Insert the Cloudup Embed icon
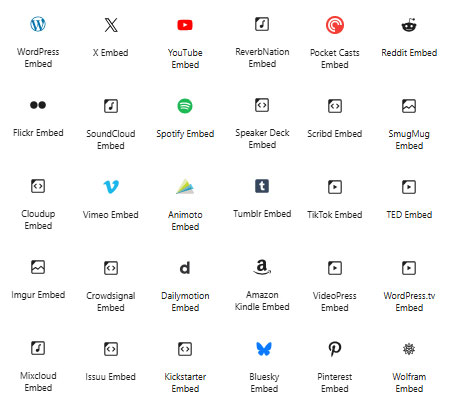The height and width of the screenshot is (412, 452). pos(38,186)
